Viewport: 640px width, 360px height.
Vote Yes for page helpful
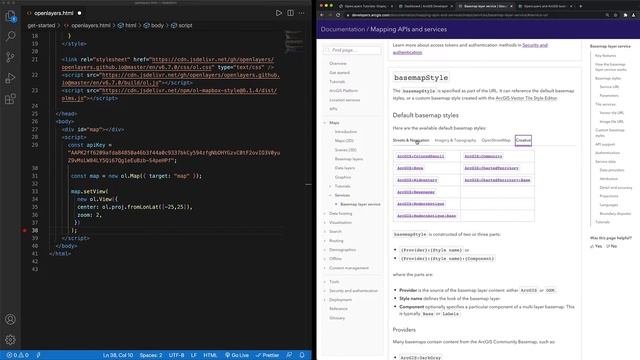[596, 246]
